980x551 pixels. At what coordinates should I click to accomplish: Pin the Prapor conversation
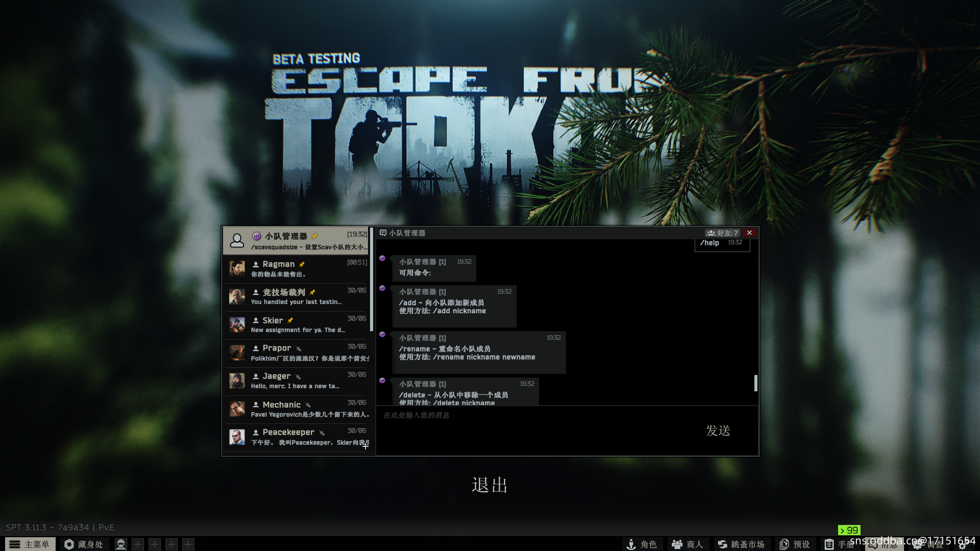(298, 348)
